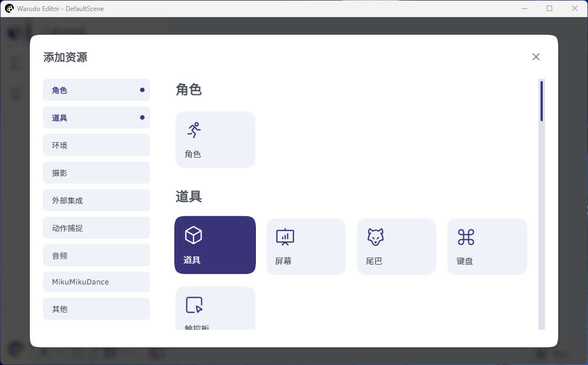Select the 键盘 keyboard card
Screen dimensions: 588x365
487,246
